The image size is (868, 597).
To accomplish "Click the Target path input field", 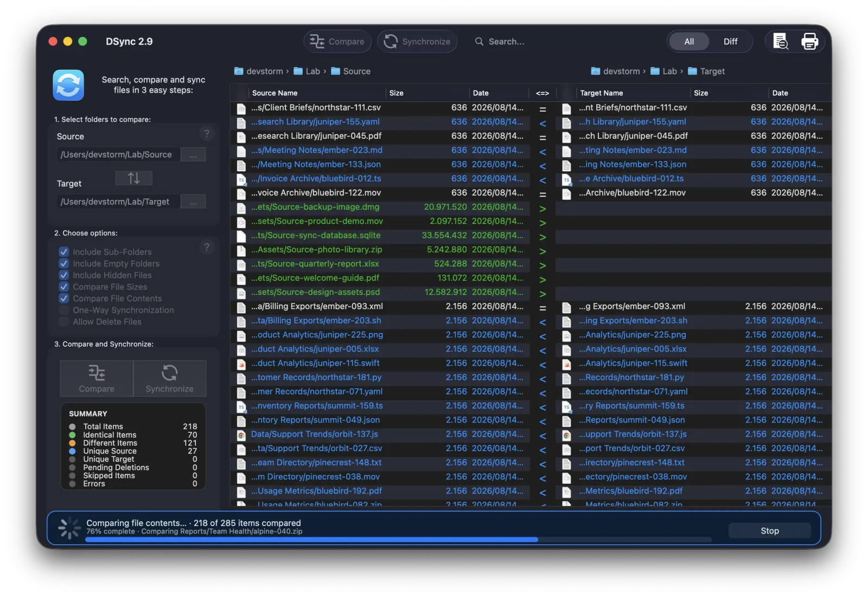I will (x=118, y=202).
